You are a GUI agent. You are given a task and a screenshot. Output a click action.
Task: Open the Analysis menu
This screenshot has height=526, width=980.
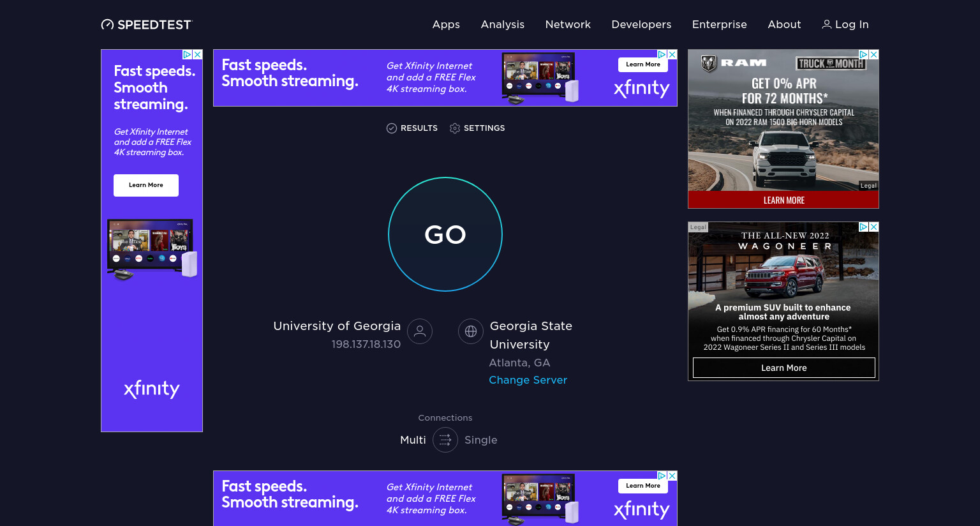[x=503, y=24]
